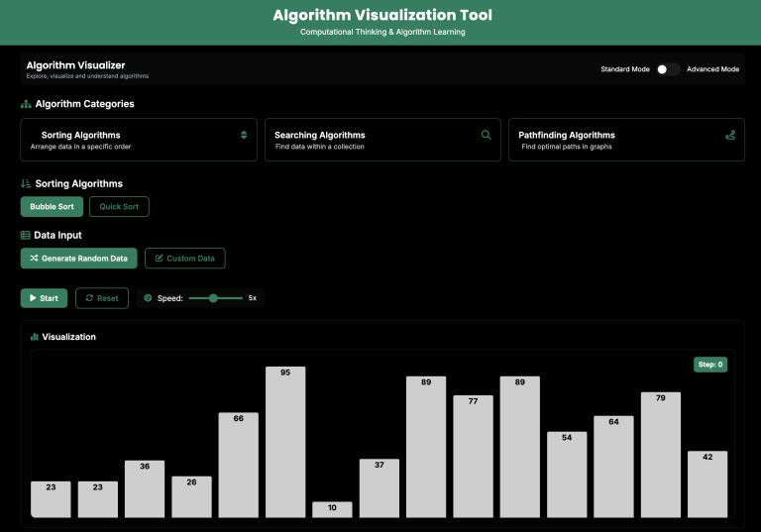Click the table icon beside Data Input

[25, 236]
